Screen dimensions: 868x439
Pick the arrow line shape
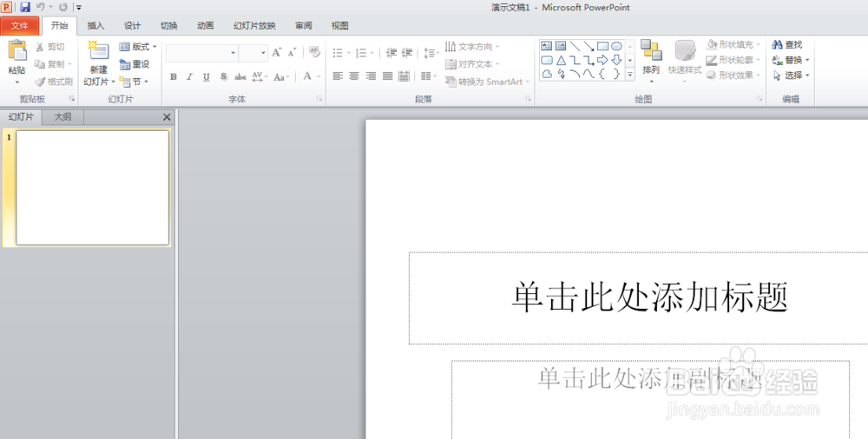(x=589, y=46)
